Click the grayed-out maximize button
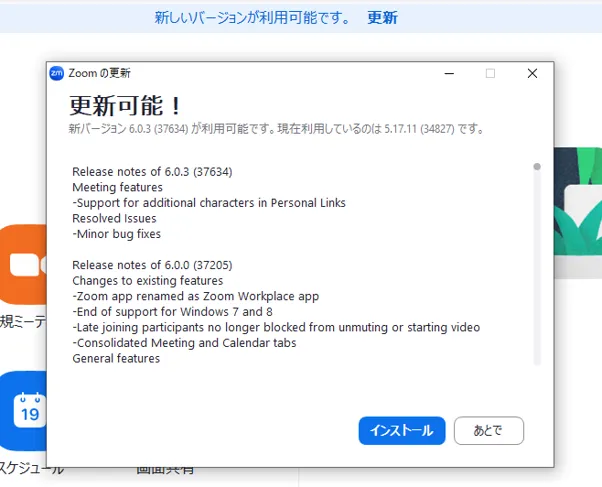This screenshot has height=487, width=602. click(x=490, y=73)
